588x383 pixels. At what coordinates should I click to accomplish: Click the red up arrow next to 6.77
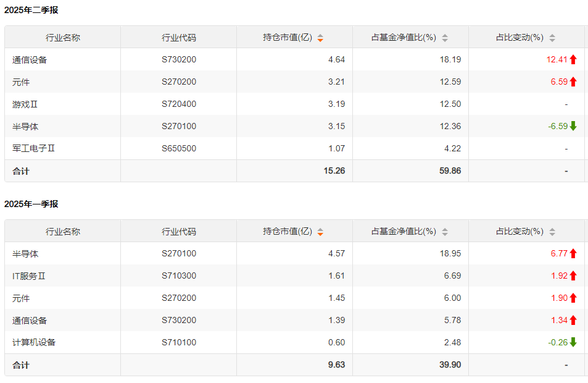click(x=574, y=253)
